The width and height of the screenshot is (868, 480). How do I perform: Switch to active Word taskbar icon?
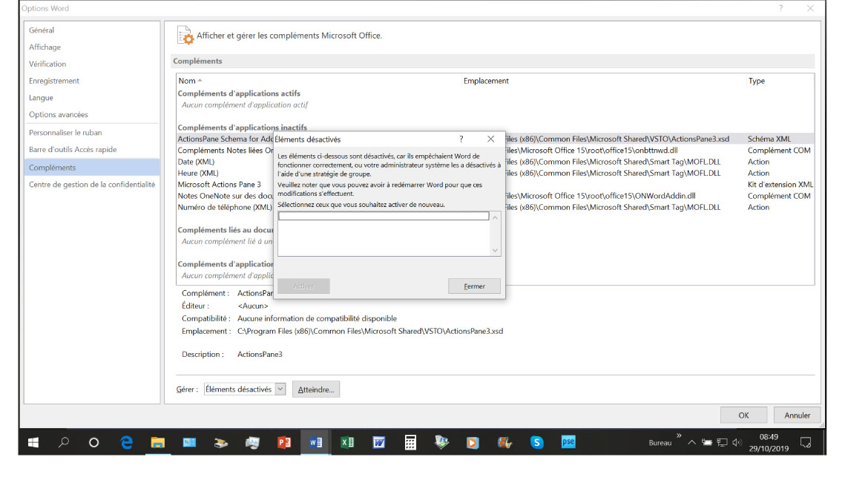click(x=315, y=442)
